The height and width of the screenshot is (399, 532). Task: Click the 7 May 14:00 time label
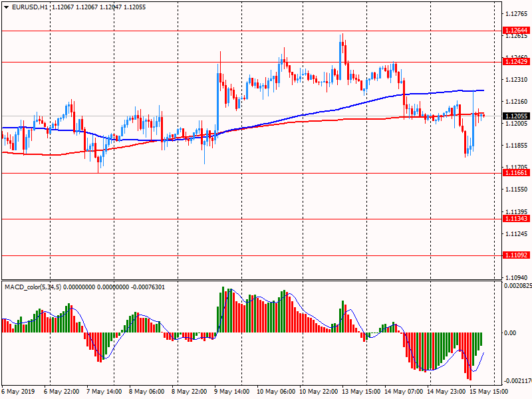[x=104, y=392]
